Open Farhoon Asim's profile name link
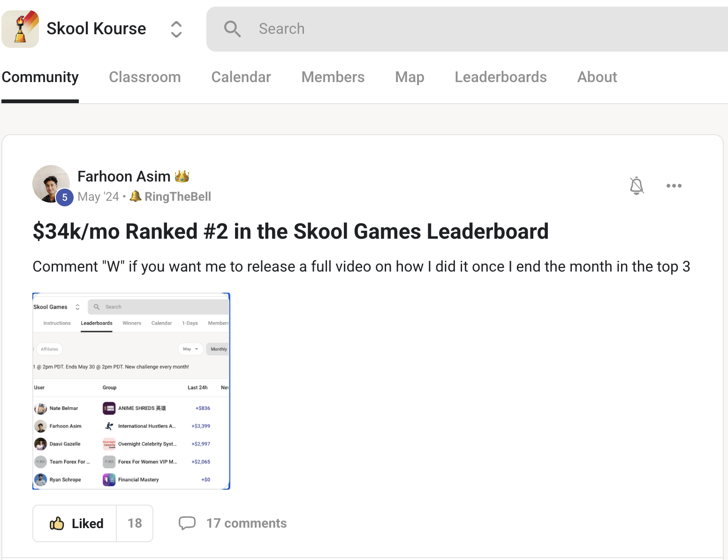 (x=124, y=176)
